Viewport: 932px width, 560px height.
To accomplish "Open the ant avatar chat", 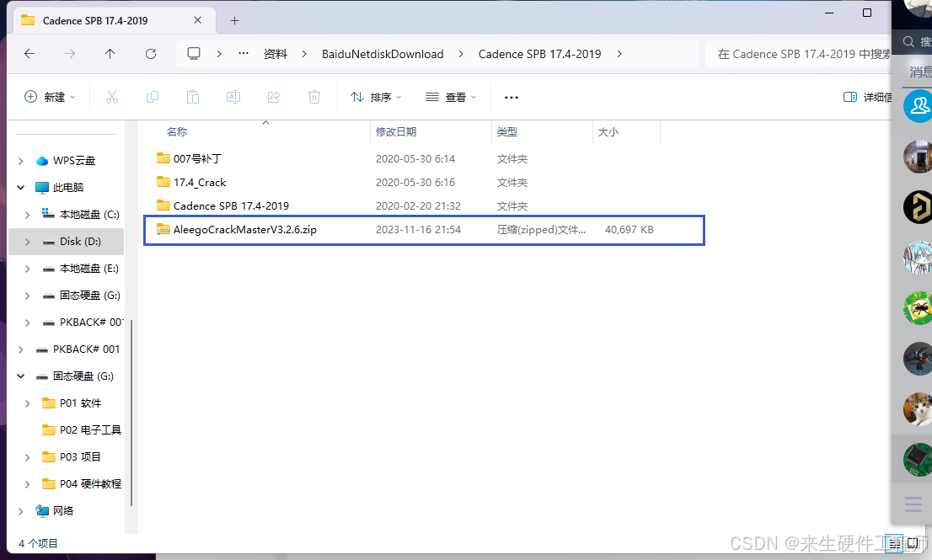I will pos(919,307).
